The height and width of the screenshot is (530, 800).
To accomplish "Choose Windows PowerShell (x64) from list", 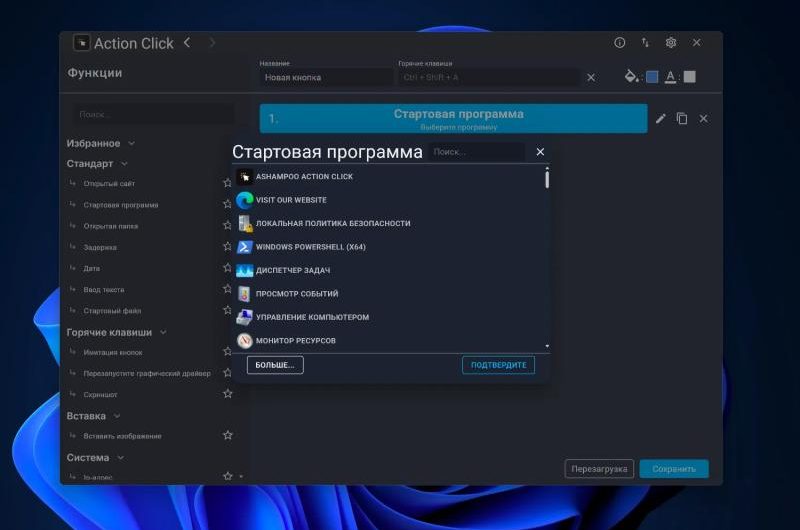I will (388, 247).
